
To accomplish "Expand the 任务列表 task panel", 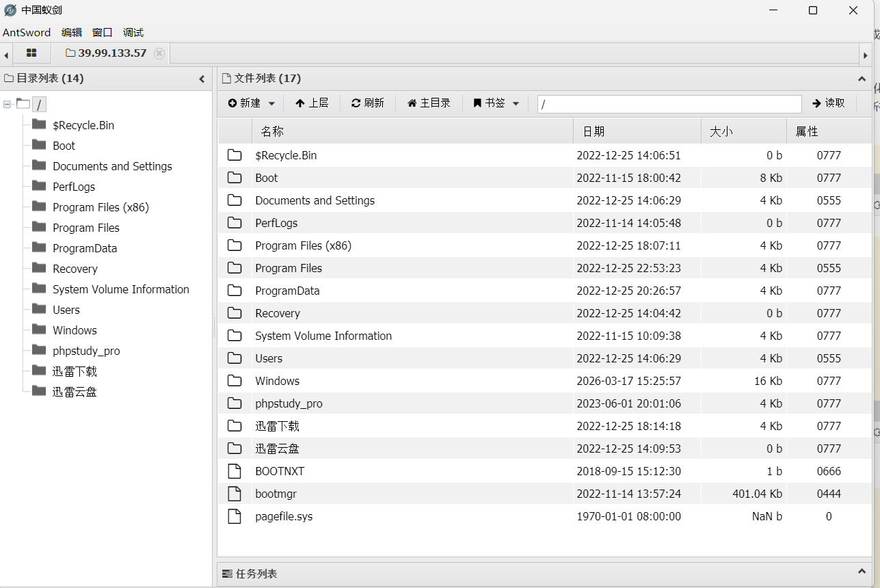I will (x=862, y=572).
